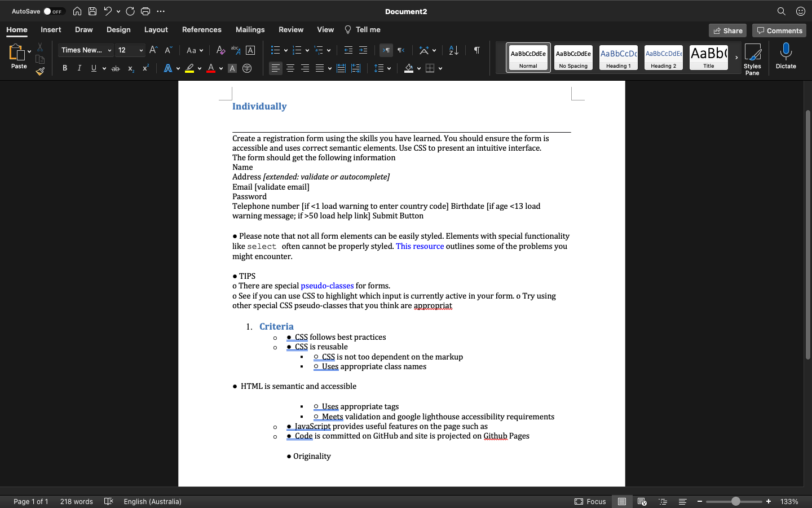Copy selection with the copy icon
Screen dimensions: 812x508
(x=40, y=59)
